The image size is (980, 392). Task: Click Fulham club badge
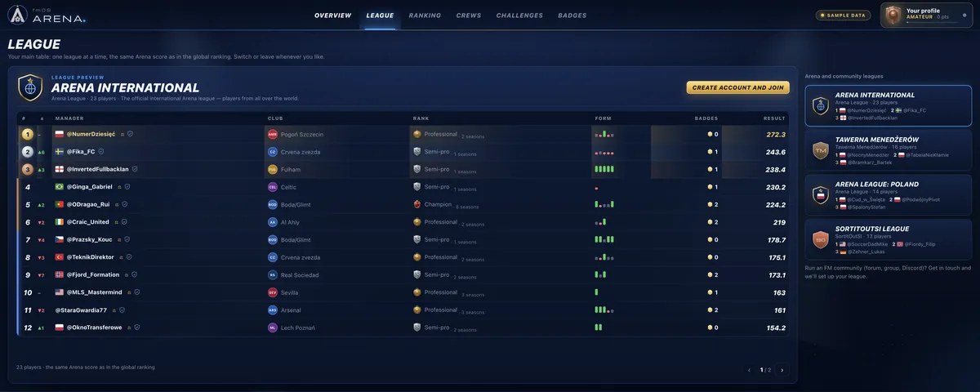273,169
